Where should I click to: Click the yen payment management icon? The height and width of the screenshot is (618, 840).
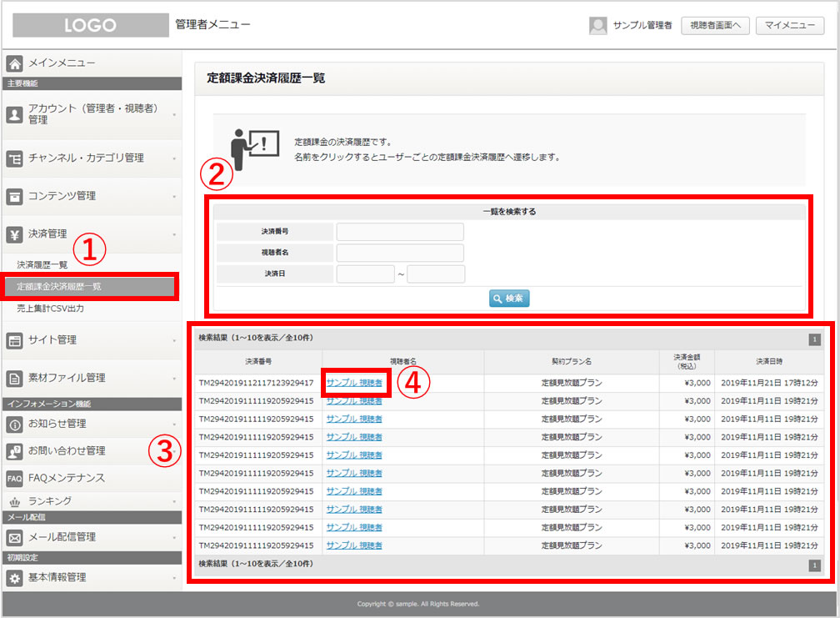14,234
